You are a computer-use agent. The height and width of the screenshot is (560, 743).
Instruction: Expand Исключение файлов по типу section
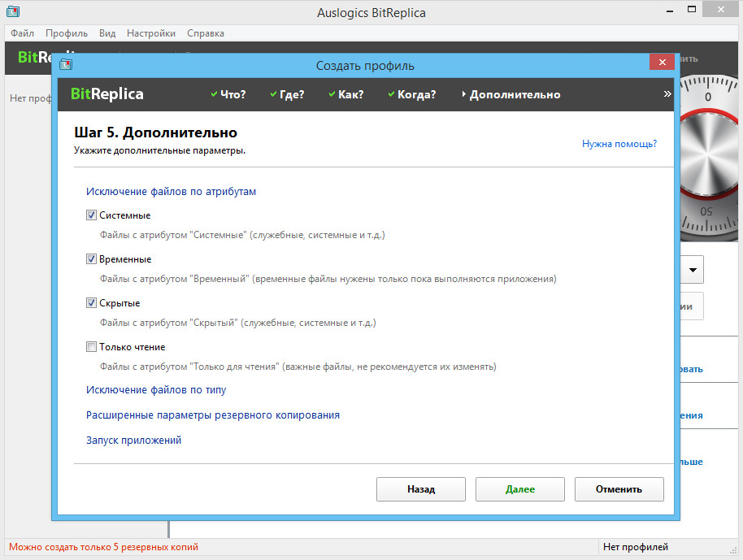click(156, 390)
